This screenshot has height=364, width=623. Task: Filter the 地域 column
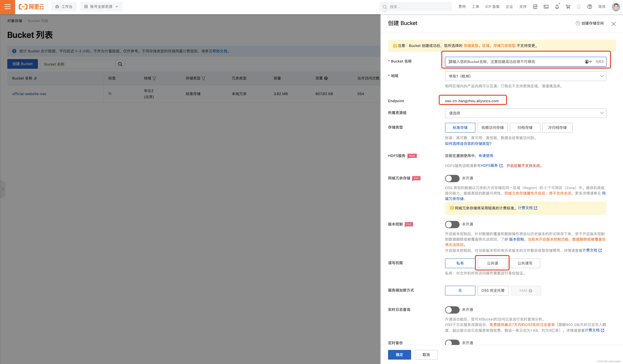(154, 78)
